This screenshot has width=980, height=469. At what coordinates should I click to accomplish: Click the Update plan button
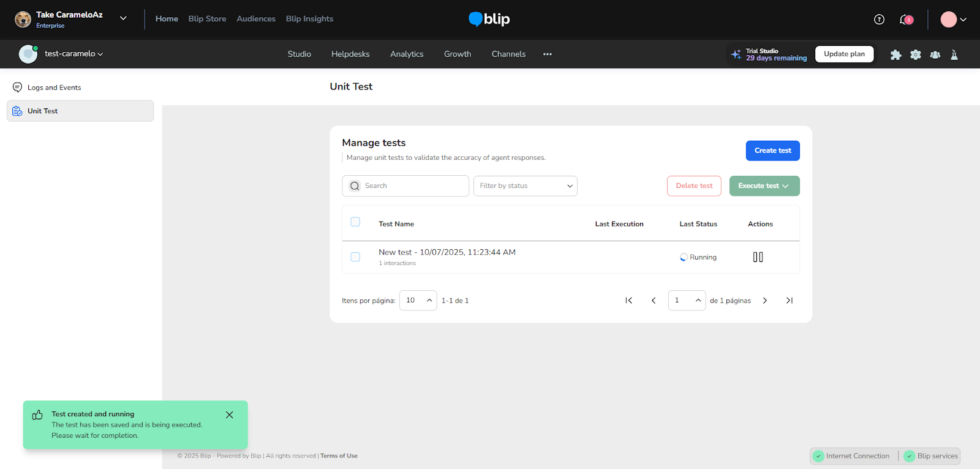pos(844,54)
